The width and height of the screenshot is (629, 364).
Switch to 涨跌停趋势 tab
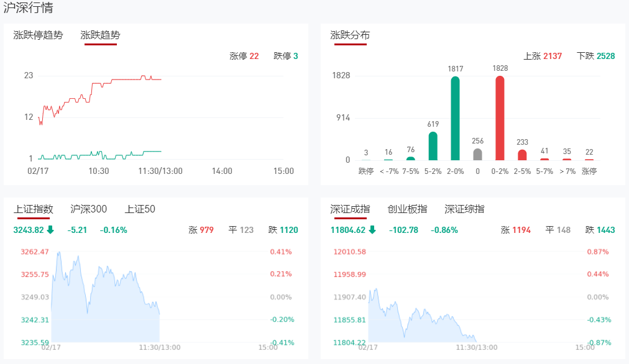pos(38,35)
